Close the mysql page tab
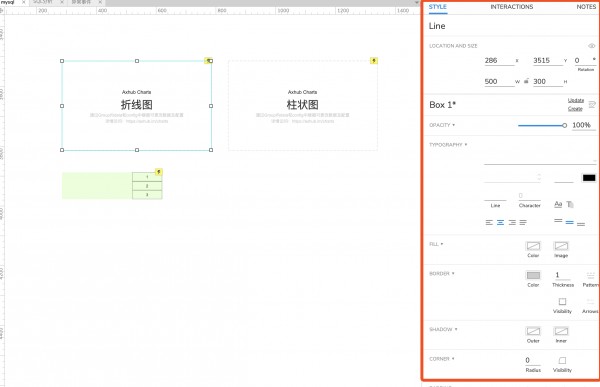Viewport: 600px width, 387px height. pyautogui.click(x=23, y=2)
